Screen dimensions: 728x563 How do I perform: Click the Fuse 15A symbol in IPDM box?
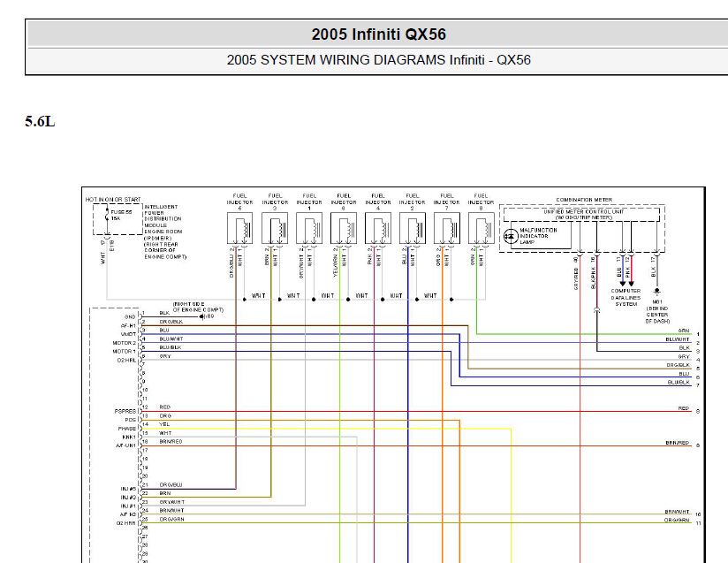[107, 215]
